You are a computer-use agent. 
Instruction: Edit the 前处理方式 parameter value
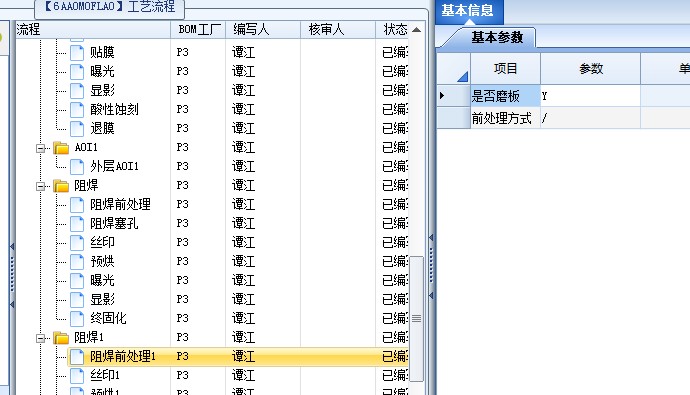591,117
